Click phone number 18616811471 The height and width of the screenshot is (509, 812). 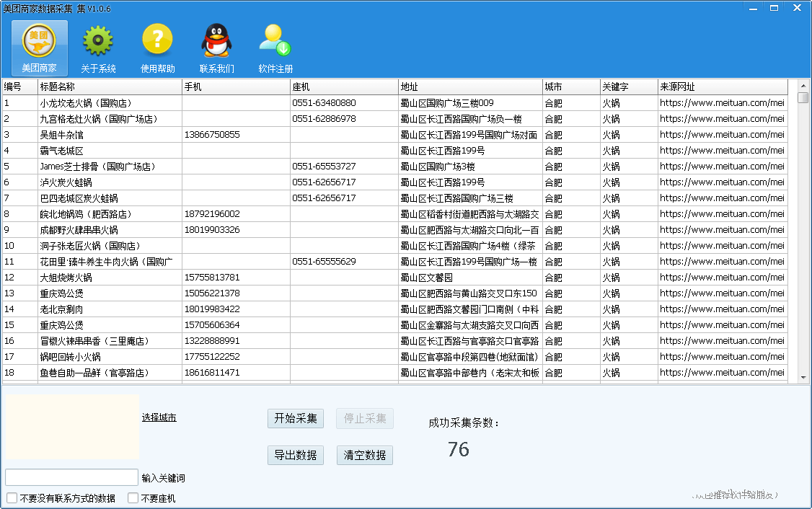pyautogui.click(x=212, y=372)
